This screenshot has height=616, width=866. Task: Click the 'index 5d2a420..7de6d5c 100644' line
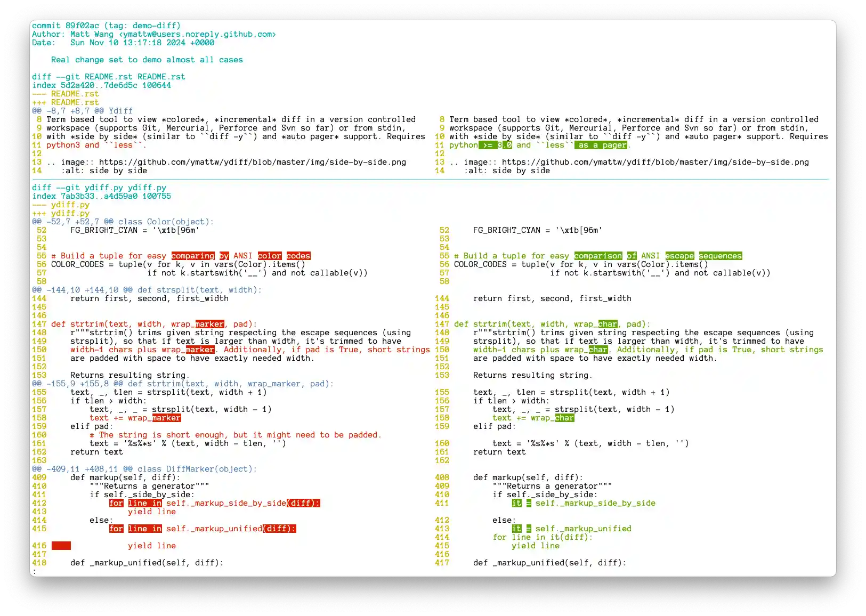pos(101,85)
